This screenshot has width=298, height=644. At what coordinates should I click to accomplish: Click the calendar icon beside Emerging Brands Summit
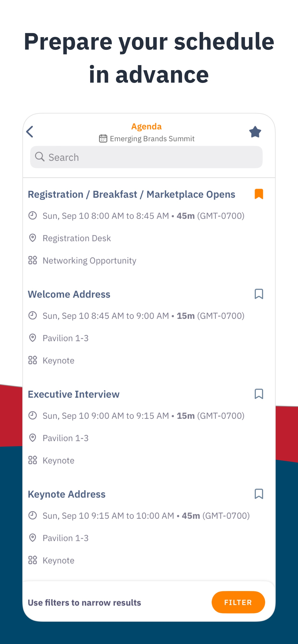click(x=103, y=138)
